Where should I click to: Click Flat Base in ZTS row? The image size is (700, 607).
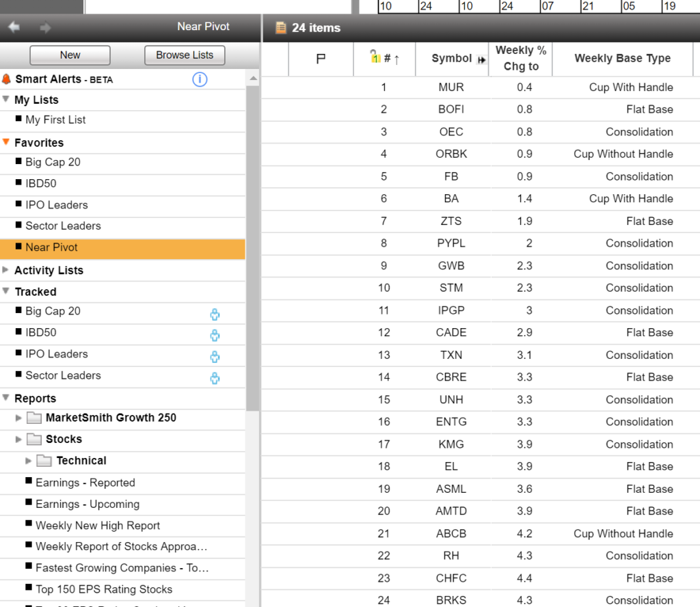tap(649, 221)
